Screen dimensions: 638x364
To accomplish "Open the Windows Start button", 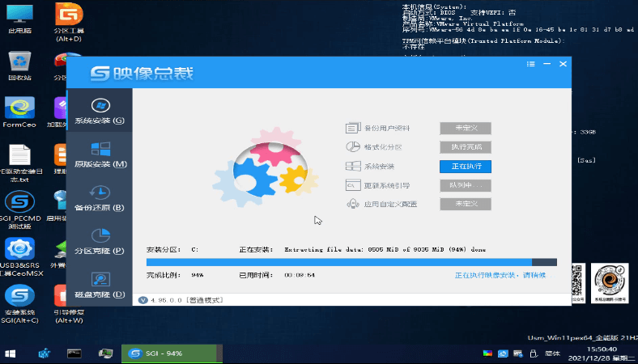I will pyautogui.click(x=10, y=353).
